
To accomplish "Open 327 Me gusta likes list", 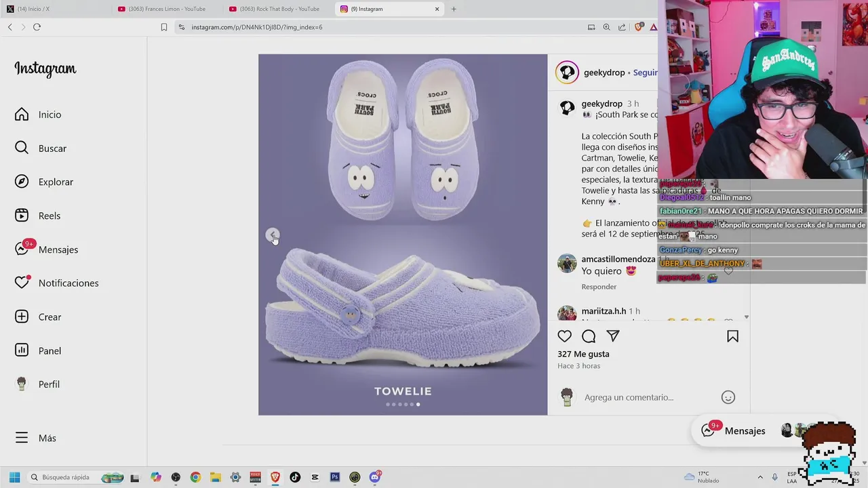I will tap(583, 354).
